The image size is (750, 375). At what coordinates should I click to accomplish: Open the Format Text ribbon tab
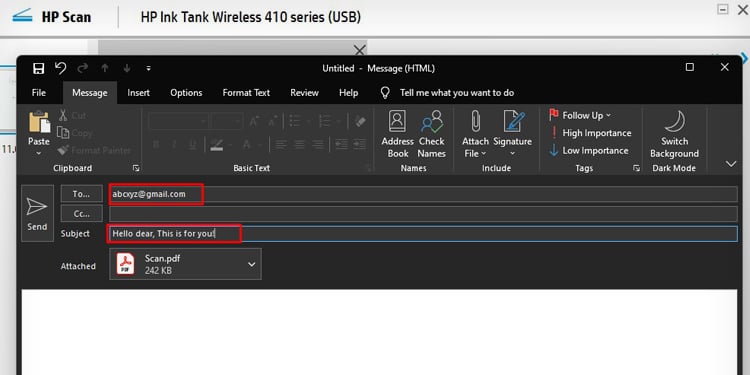pyautogui.click(x=246, y=93)
